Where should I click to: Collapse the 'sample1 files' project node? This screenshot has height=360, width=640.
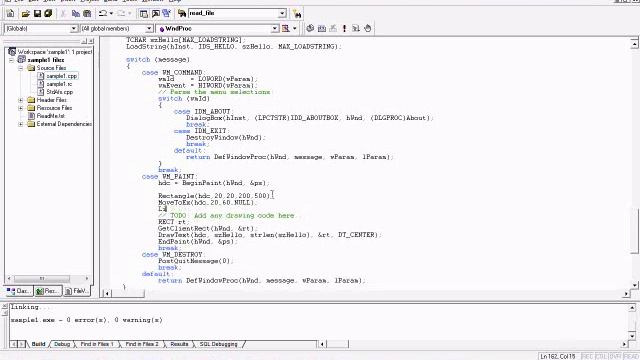[x=11, y=60]
